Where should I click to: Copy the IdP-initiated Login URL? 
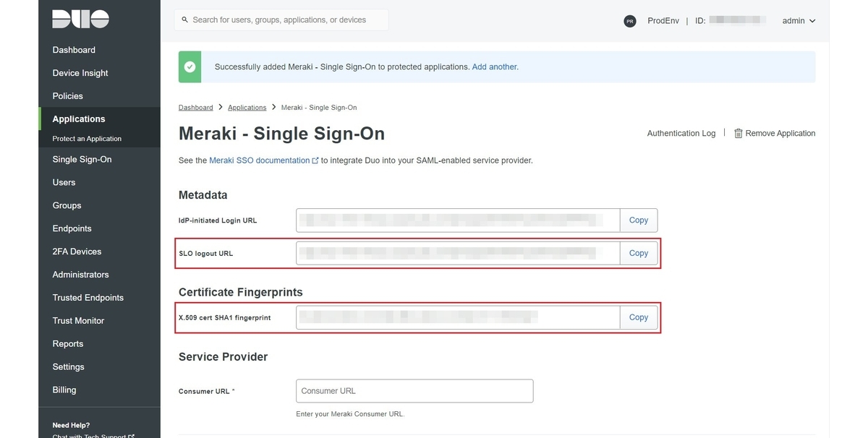tap(638, 220)
